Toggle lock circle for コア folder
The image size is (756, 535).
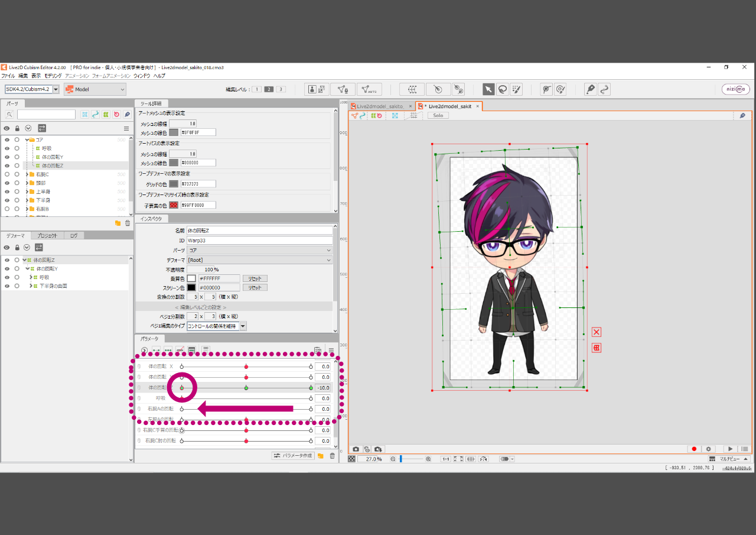[x=17, y=140]
